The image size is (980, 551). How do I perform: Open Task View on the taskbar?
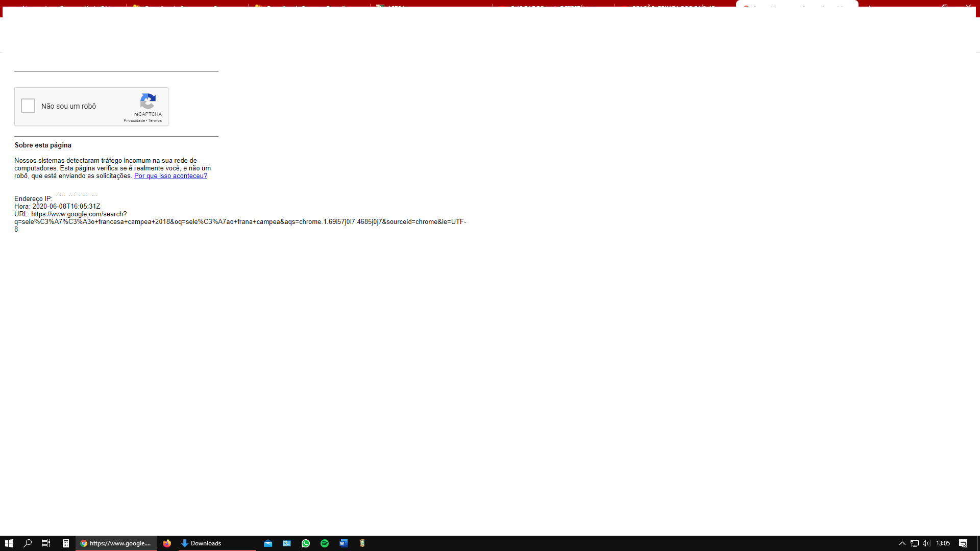tap(46, 543)
